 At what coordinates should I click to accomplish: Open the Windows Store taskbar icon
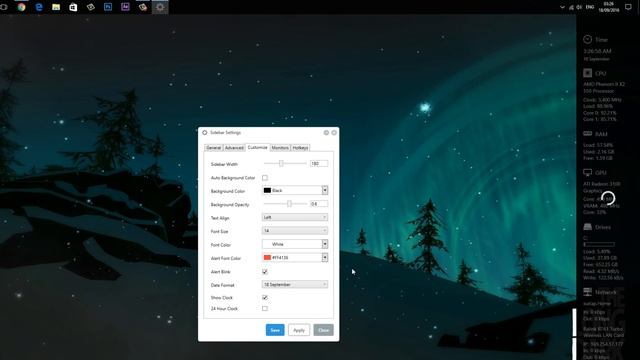[x=73, y=7]
